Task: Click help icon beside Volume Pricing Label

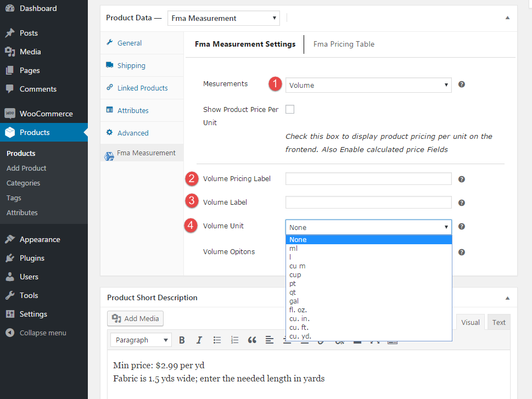Action: (x=461, y=179)
